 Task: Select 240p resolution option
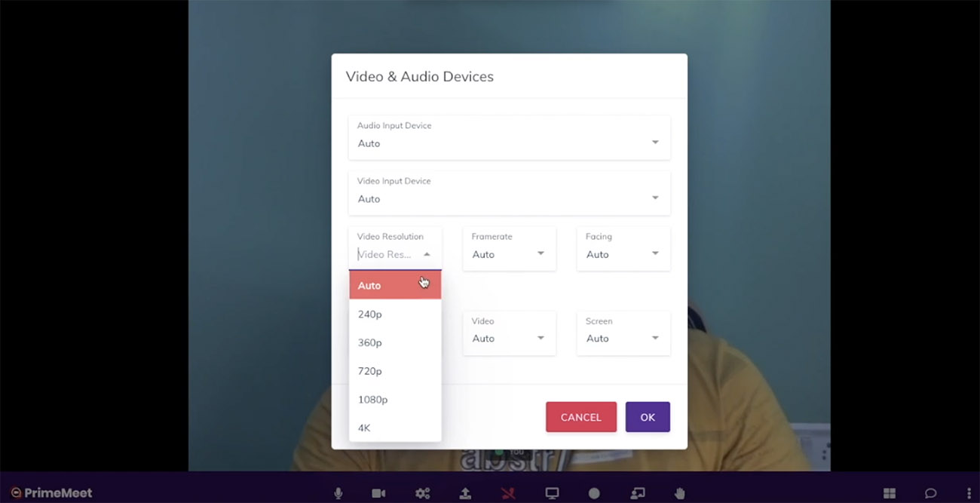tap(395, 314)
